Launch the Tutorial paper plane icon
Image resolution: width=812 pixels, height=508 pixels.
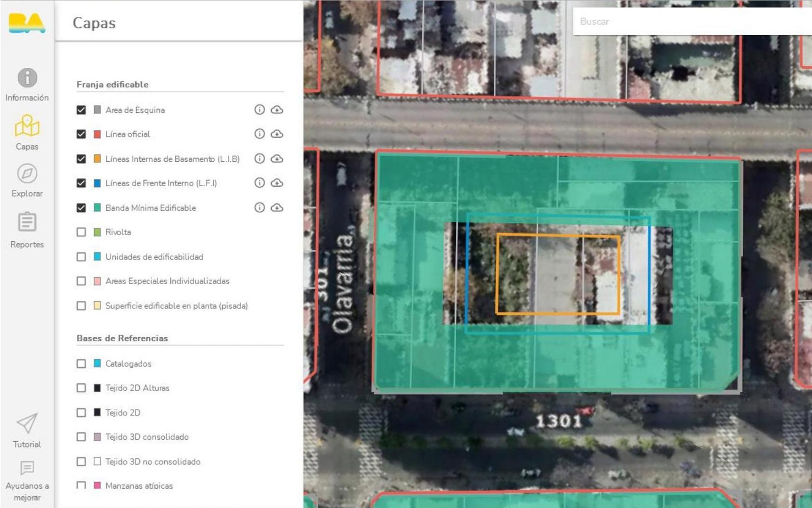coord(27,423)
